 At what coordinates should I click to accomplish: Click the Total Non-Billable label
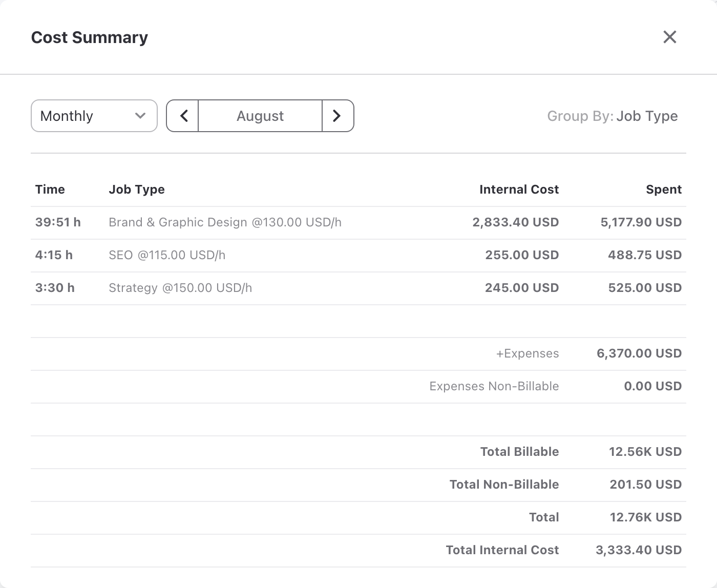click(x=504, y=485)
